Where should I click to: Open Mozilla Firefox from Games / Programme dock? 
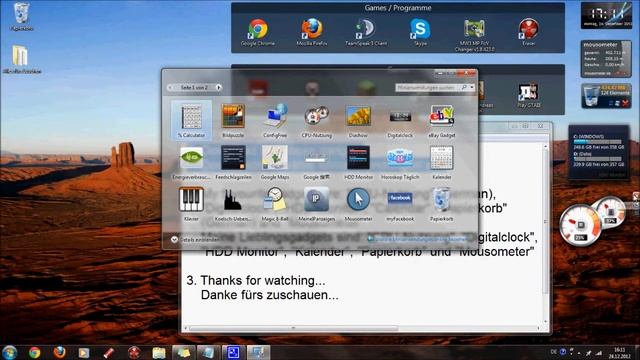(x=312, y=32)
